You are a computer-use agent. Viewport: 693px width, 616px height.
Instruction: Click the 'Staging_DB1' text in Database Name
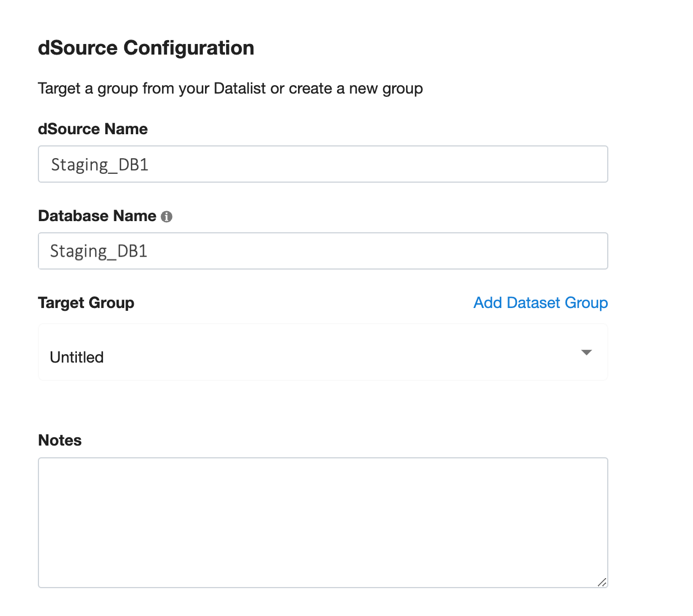(x=99, y=252)
